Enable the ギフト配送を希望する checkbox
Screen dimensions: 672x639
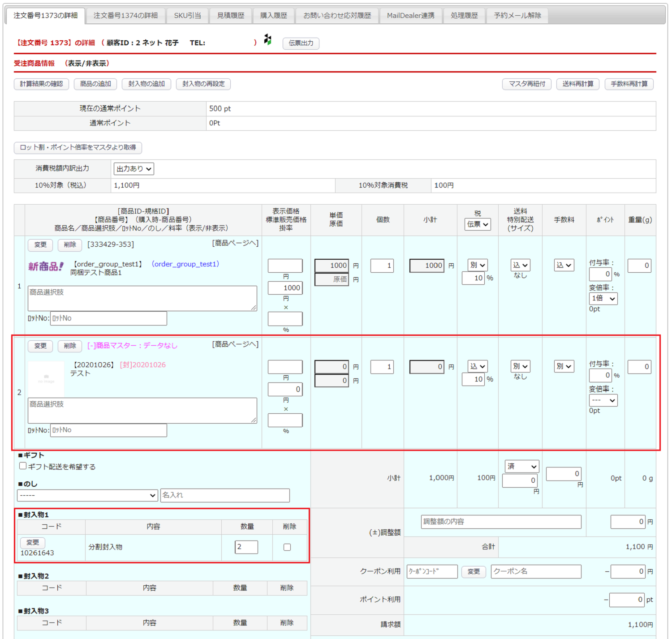pyautogui.click(x=23, y=466)
